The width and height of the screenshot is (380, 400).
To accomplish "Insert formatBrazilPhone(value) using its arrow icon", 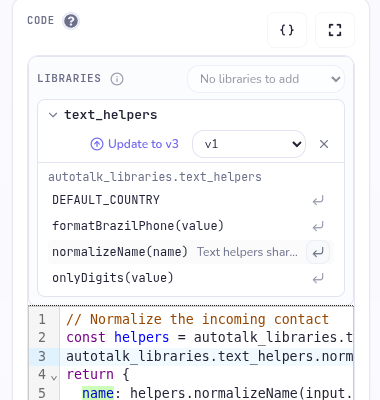I will [318, 226].
